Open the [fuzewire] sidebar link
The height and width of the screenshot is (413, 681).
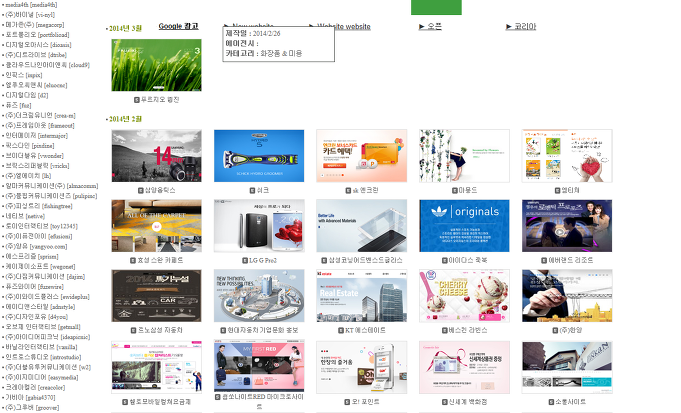[x=34, y=286]
